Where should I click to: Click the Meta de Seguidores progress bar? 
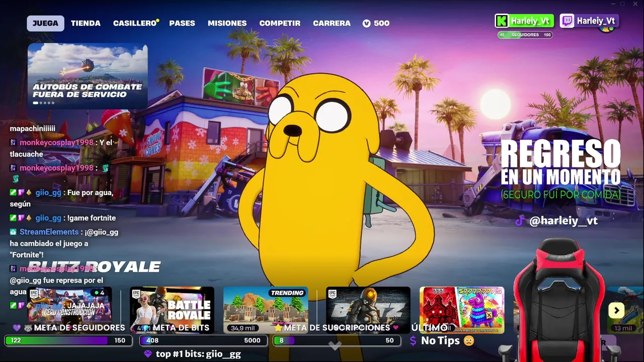click(68, 340)
